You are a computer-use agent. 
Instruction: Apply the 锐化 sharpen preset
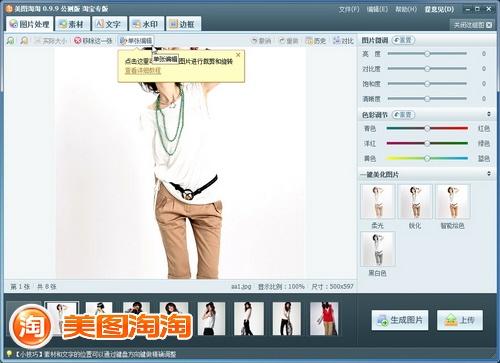(x=415, y=202)
